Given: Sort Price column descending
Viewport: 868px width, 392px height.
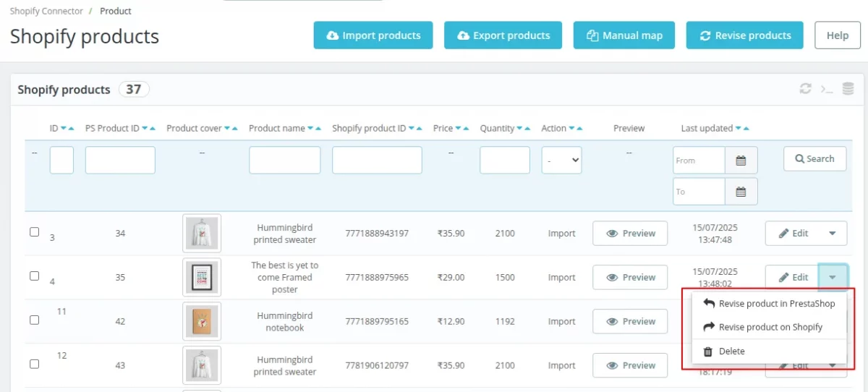Looking at the screenshot, I should tap(459, 129).
